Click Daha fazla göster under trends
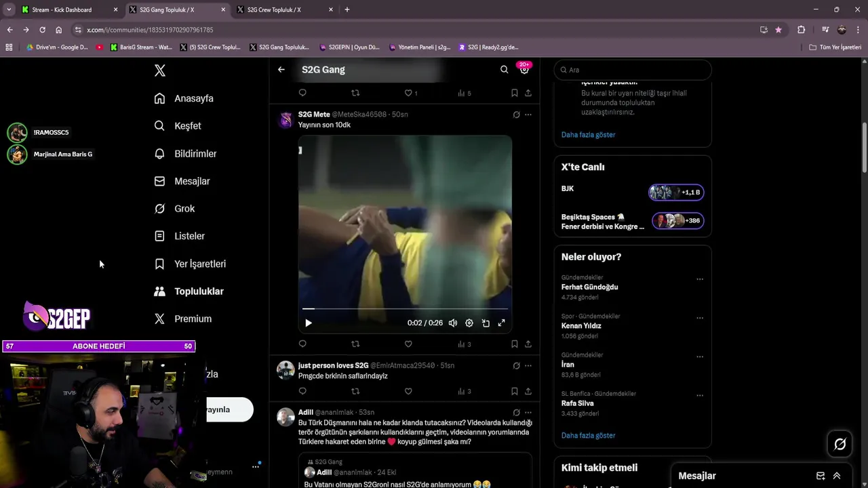868x488 pixels. (589, 436)
